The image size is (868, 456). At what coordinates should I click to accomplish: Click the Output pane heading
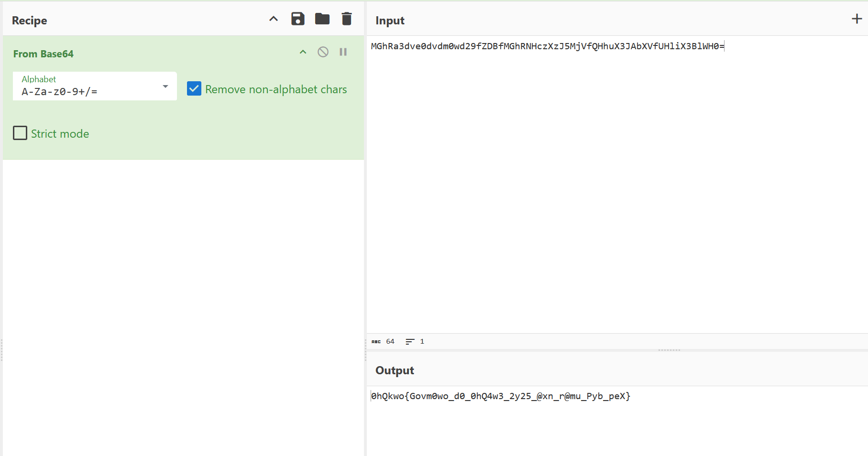tap(395, 370)
